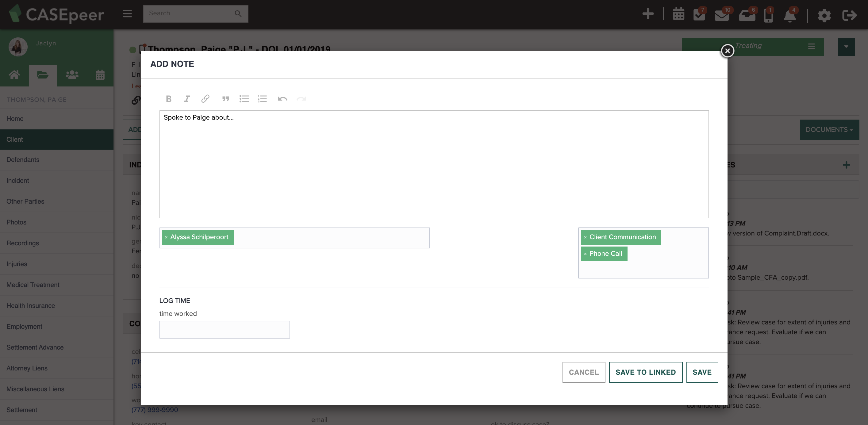The image size is (868, 425).
Task: Apply italic formatting
Action: pos(187,99)
